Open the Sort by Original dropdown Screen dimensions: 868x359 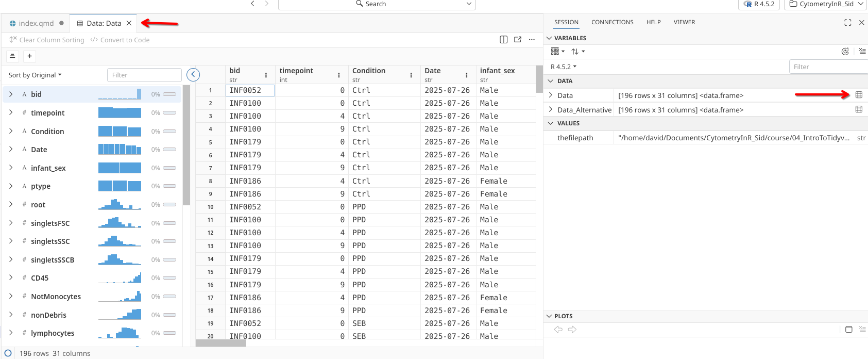(35, 75)
